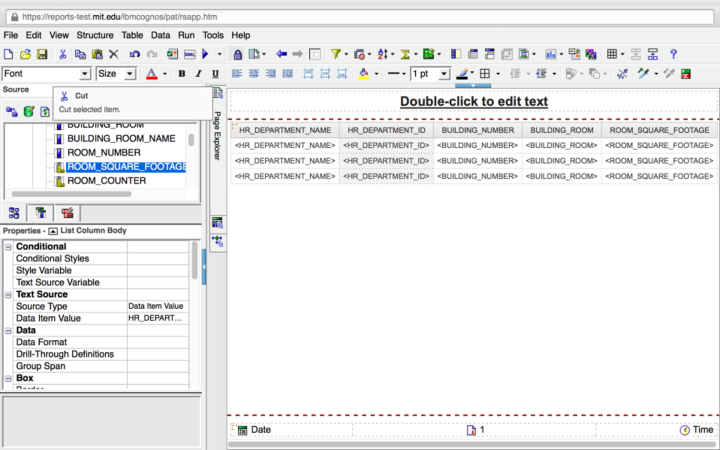
Task: Toggle Underline formatting button
Action: point(214,74)
